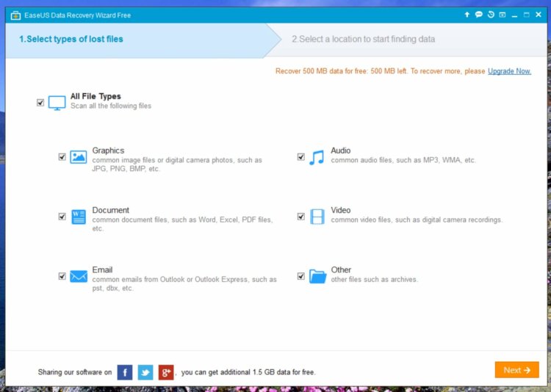Viewport: 551px width, 392px height.
Task: Click the Upgrade Now link
Action: 509,71
